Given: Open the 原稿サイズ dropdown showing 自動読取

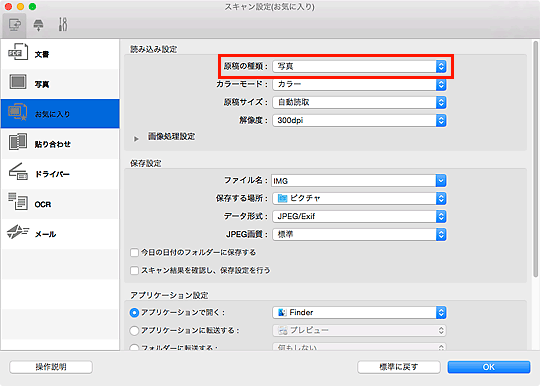Looking at the screenshot, I should point(359,102).
